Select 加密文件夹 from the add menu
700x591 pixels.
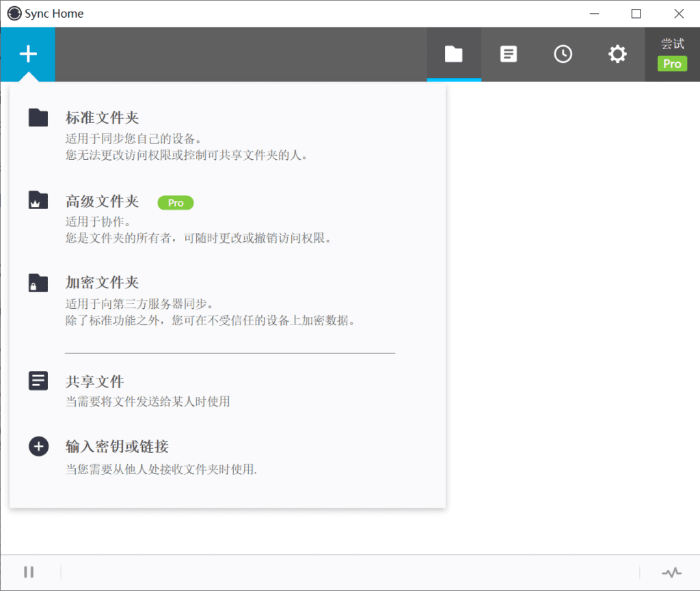[102, 282]
